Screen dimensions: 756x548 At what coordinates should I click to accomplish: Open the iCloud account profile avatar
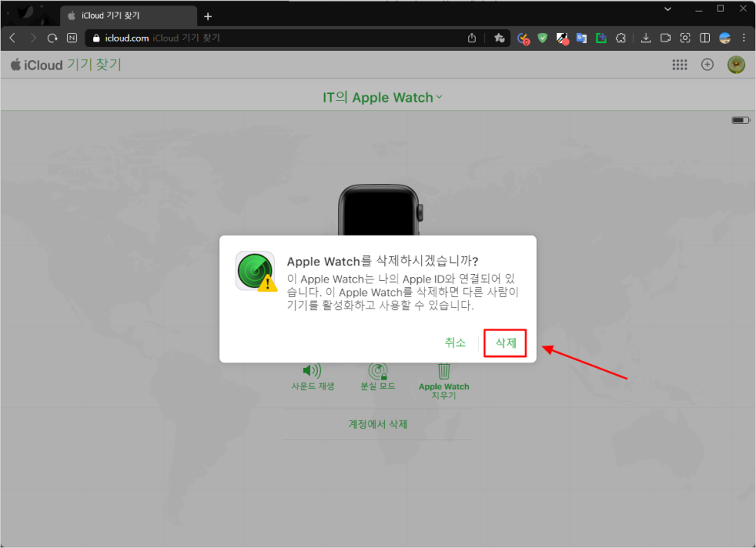(736, 65)
